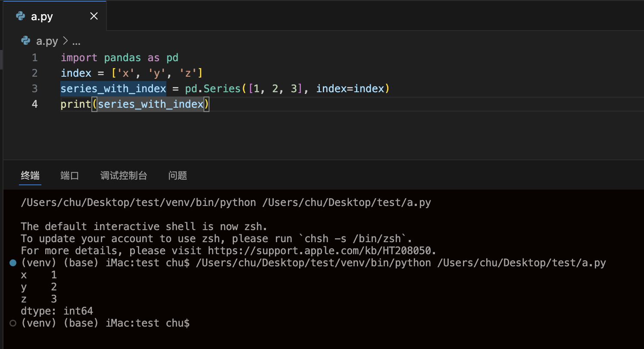Show the 问题 panel tab

click(x=178, y=175)
